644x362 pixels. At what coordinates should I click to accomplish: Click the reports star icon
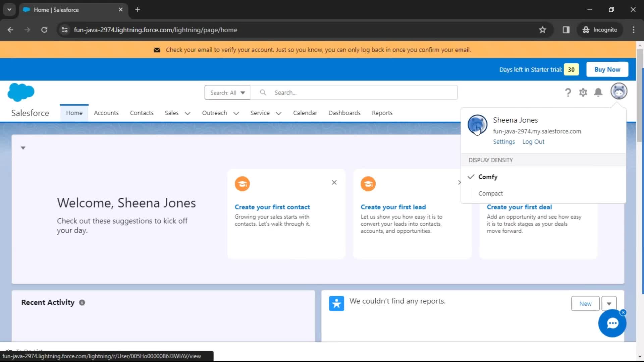point(336,303)
